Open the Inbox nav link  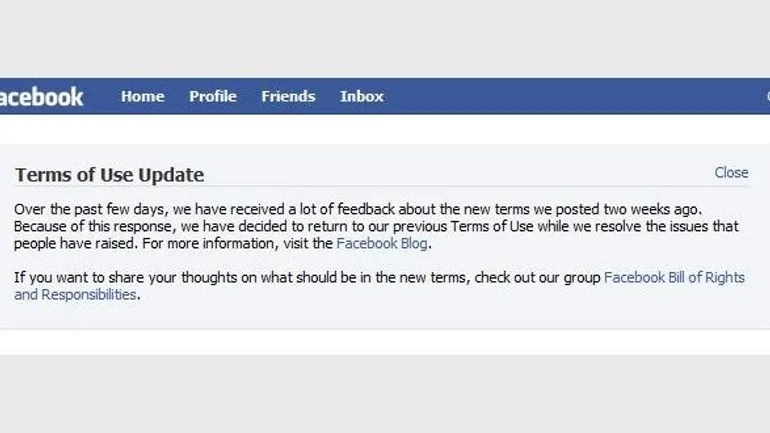(361, 97)
